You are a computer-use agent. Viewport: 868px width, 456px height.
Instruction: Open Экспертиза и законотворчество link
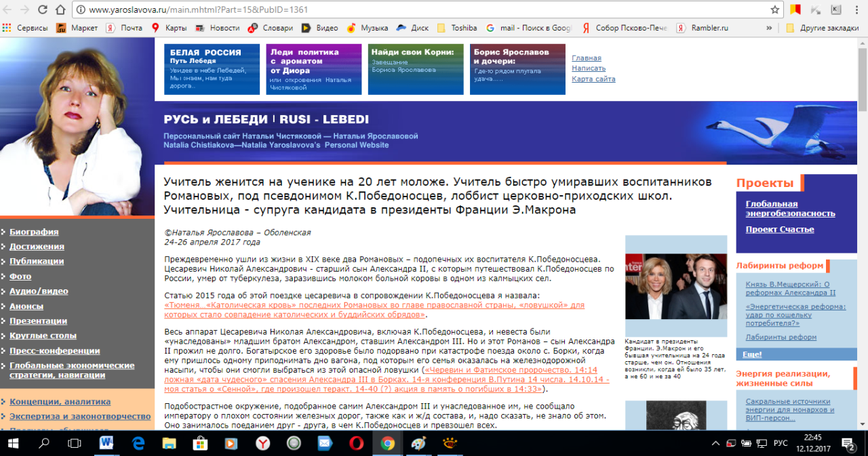tap(80, 416)
